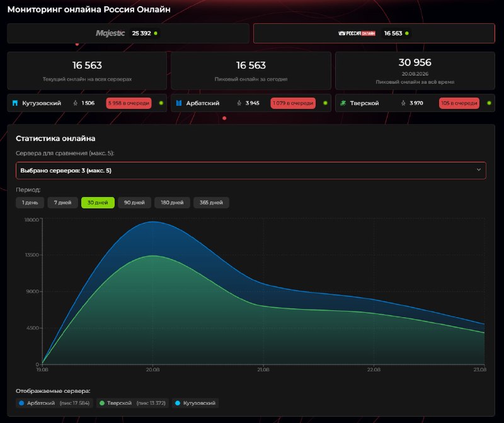504x423 pixels.
Task: Click the blue Арбатский legend color dot
Action: [21, 403]
